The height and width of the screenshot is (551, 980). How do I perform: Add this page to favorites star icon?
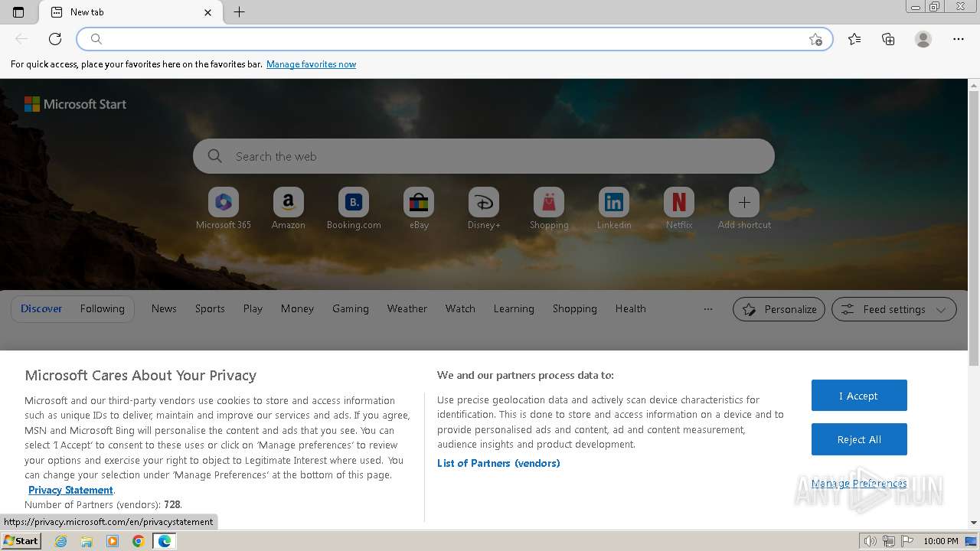815,39
